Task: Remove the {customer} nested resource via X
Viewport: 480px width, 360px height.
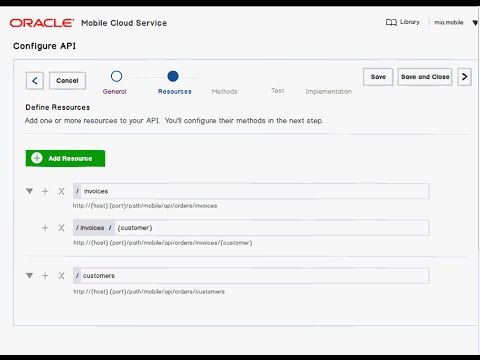Action: tap(61, 228)
